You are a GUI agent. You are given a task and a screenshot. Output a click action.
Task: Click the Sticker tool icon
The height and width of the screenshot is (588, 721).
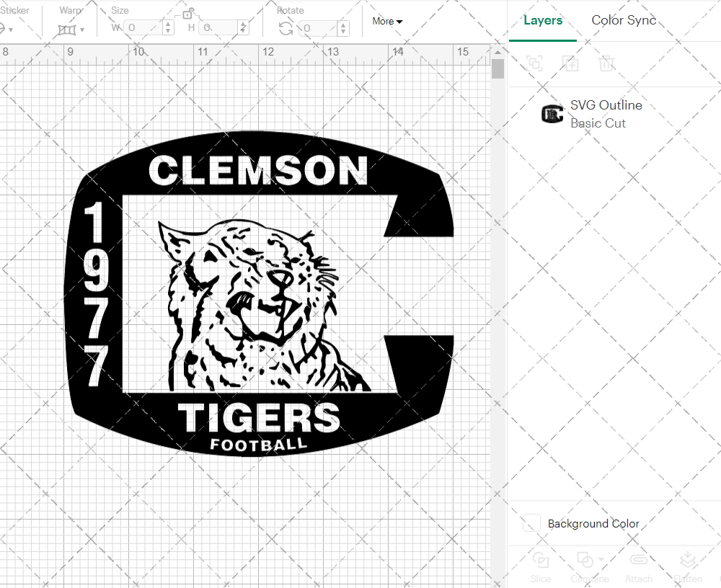[x=6, y=29]
